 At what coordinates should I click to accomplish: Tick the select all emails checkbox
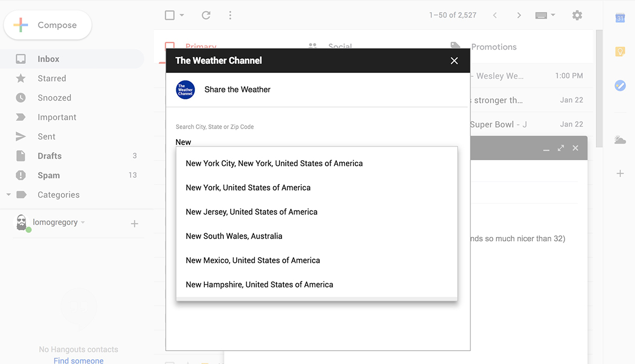click(x=170, y=15)
